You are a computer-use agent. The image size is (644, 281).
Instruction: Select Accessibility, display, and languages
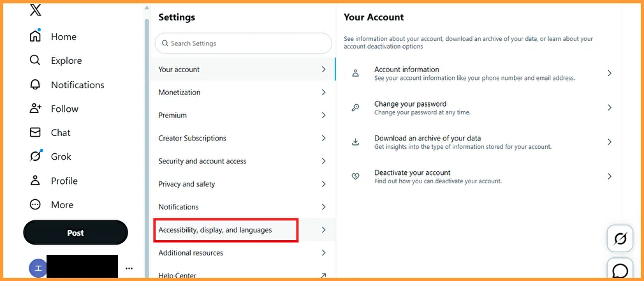(244, 230)
